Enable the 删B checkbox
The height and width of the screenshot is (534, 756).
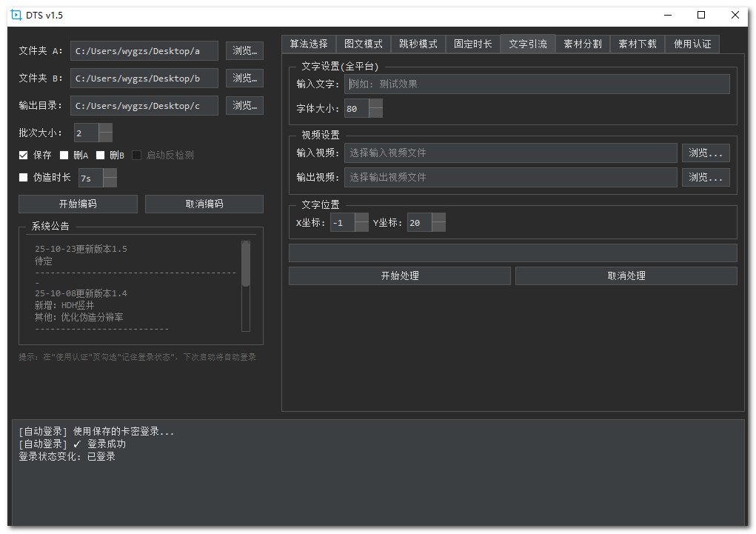(x=100, y=155)
